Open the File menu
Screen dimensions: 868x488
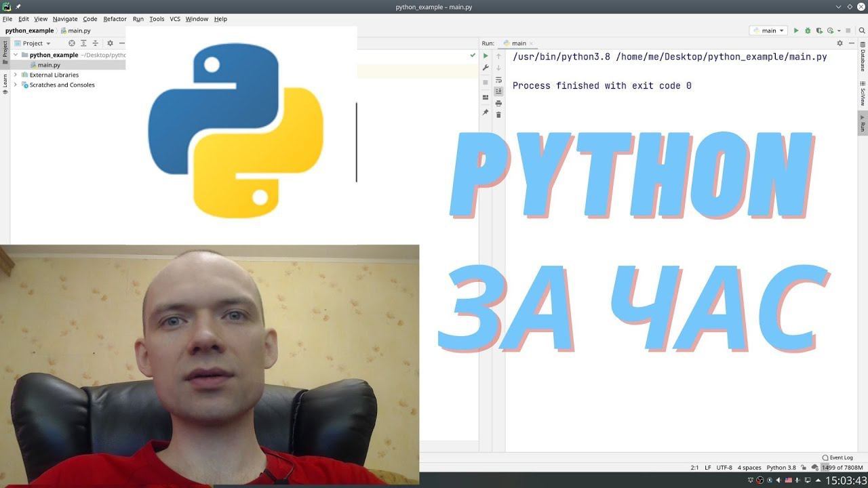point(7,19)
